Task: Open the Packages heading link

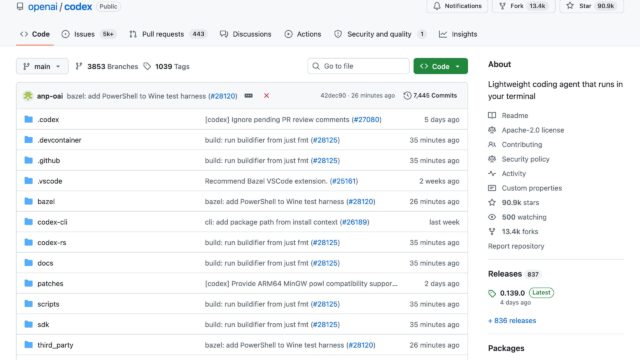Action: click(x=506, y=348)
